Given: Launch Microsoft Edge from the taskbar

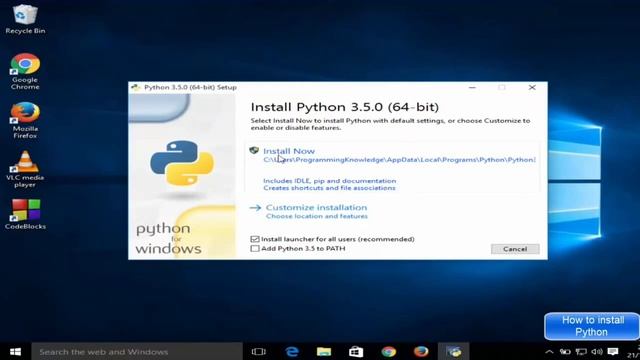Looking at the screenshot, I should (292, 351).
